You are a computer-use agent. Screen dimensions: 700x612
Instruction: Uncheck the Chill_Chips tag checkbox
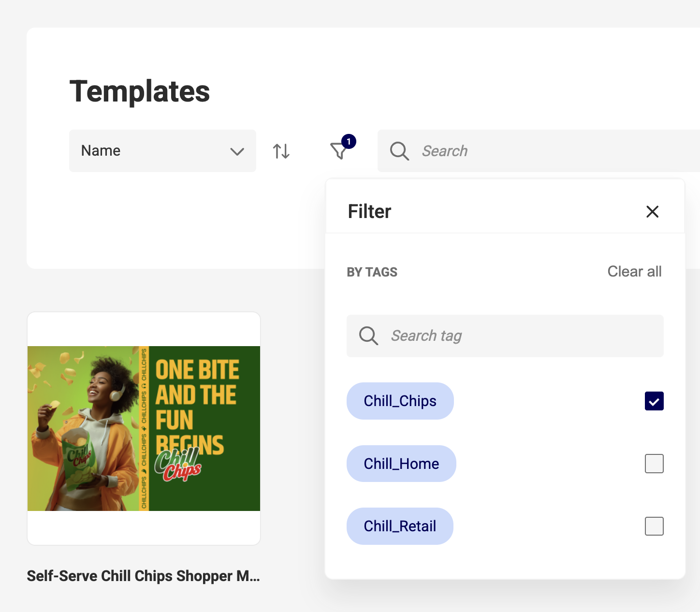654,401
